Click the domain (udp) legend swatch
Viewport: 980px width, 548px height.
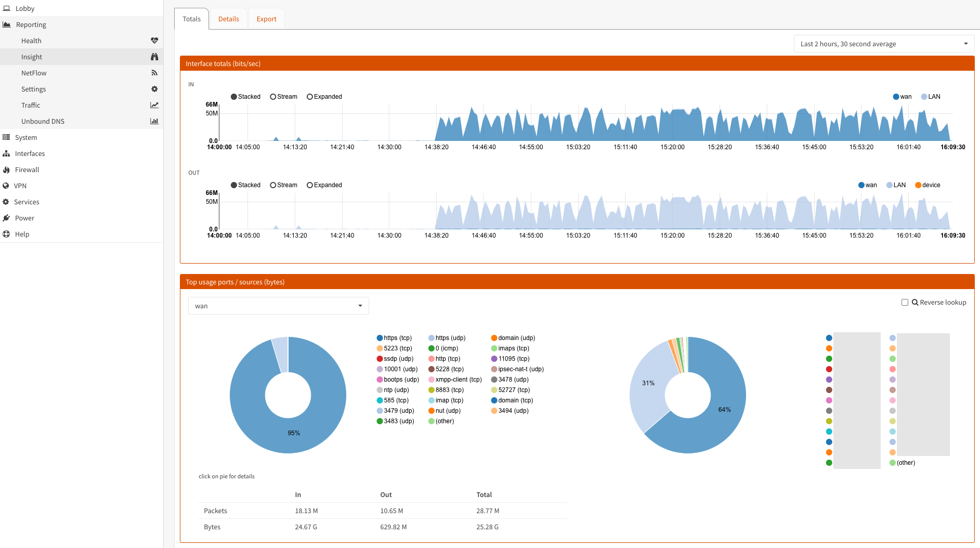point(494,338)
